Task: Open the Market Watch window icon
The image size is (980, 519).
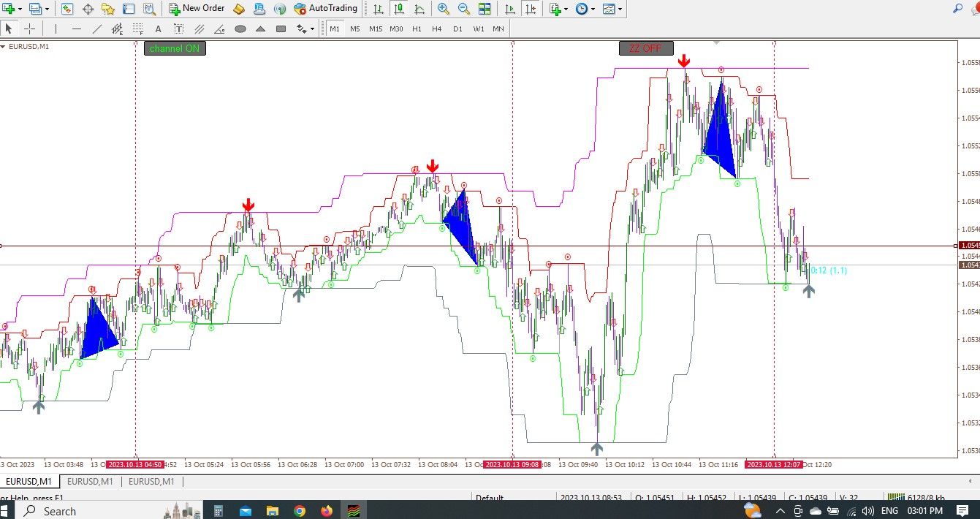Action: pos(67,9)
